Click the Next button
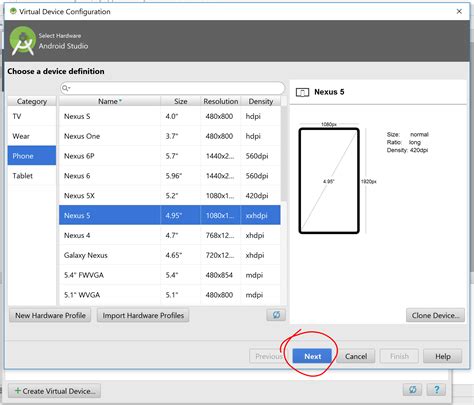 click(x=312, y=356)
